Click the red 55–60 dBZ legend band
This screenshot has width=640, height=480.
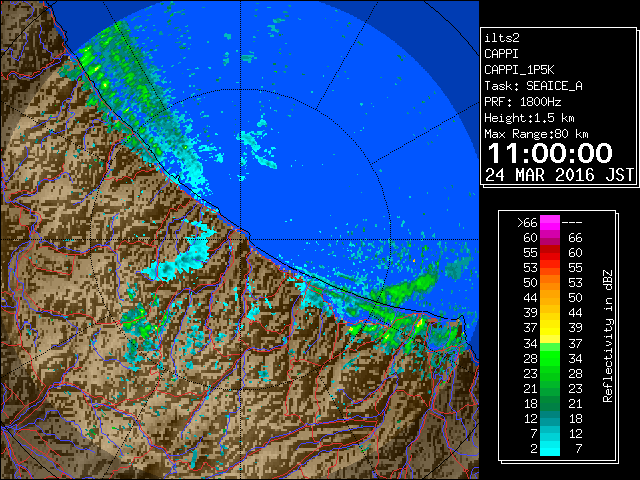click(x=550, y=253)
